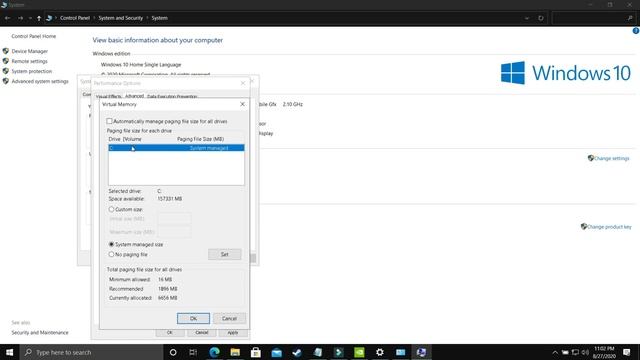The width and height of the screenshot is (640, 360).
Task: Close the Performance Options window
Action: pyautogui.click(x=243, y=83)
